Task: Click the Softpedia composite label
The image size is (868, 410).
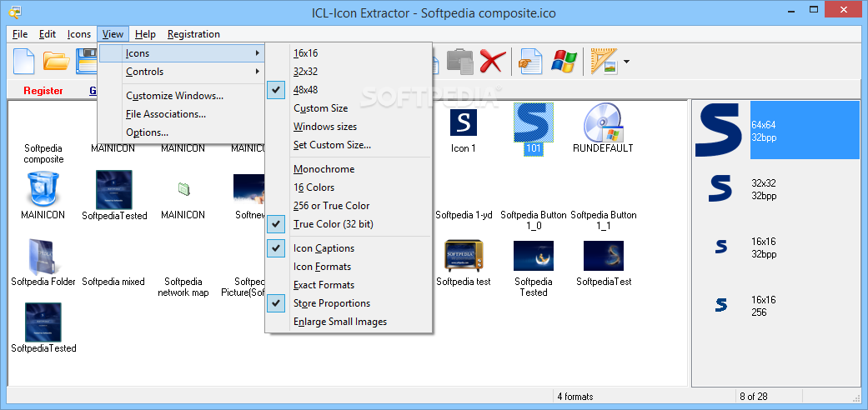Action: [43, 154]
